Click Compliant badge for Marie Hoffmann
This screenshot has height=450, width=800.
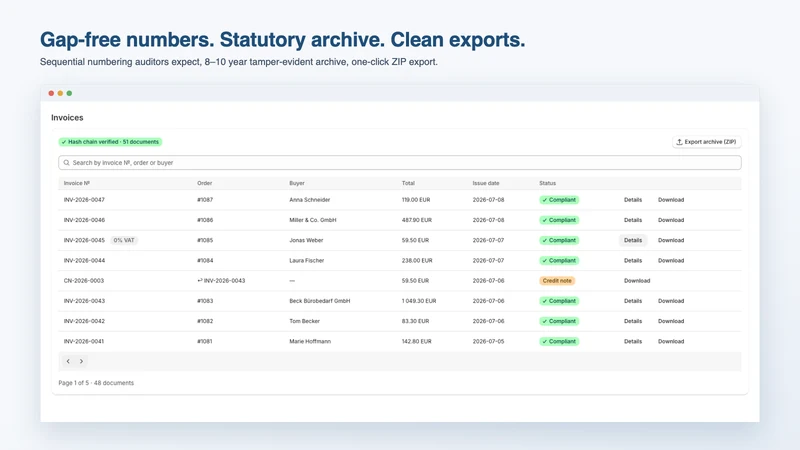559,341
